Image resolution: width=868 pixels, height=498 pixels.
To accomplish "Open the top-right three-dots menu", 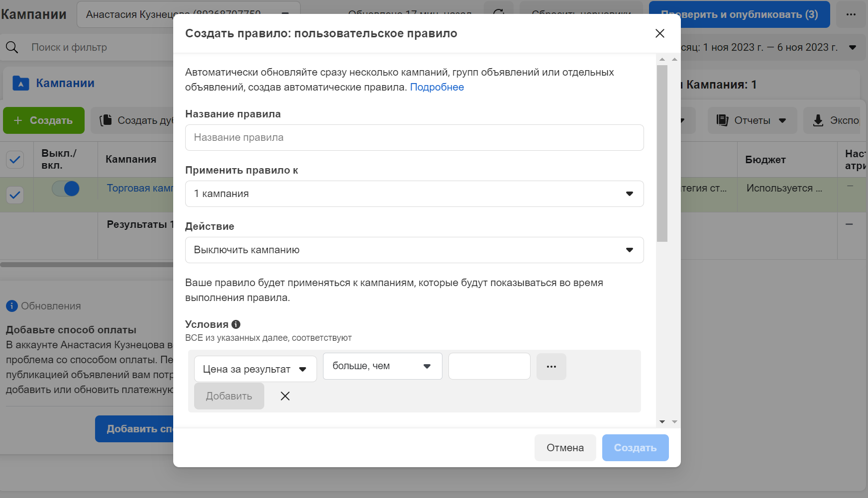I will click(x=851, y=14).
